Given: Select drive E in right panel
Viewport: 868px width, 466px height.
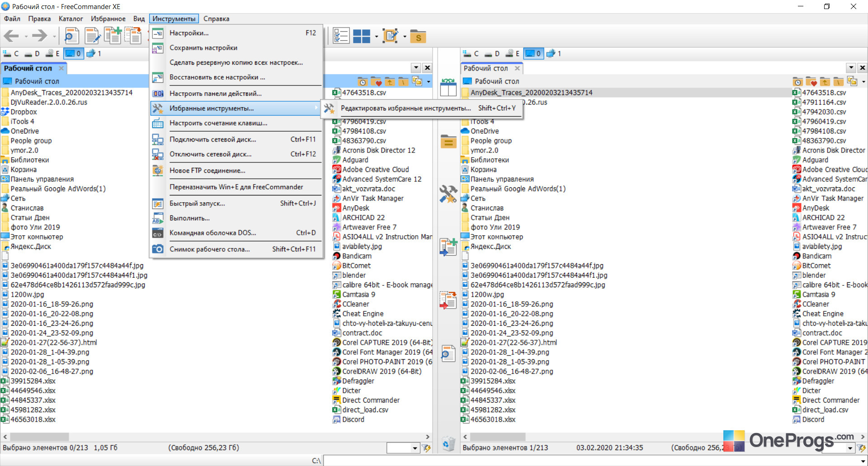Looking at the screenshot, I should click(x=513, y=53).
